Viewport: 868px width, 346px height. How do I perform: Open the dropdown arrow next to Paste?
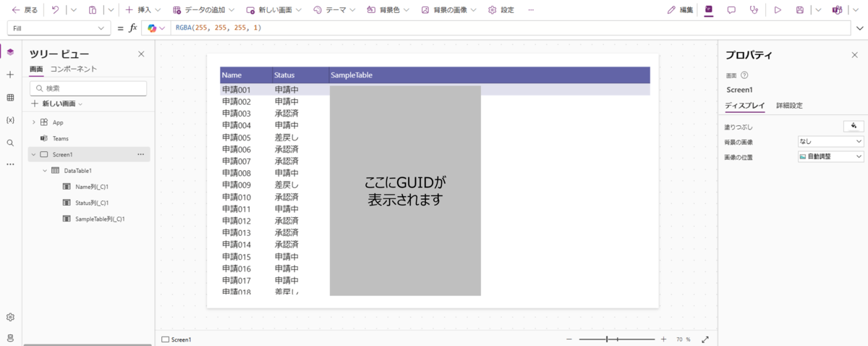tap(111, 10)
